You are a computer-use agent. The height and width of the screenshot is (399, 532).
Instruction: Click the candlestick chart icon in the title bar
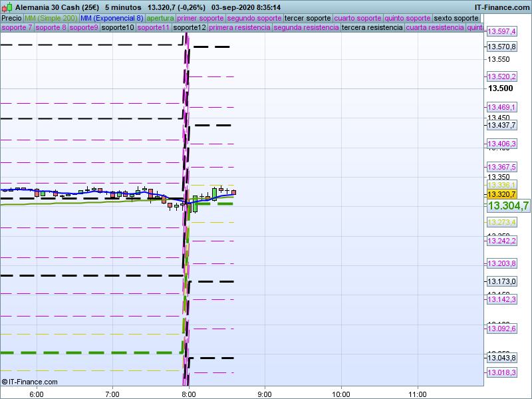[7, 7]
